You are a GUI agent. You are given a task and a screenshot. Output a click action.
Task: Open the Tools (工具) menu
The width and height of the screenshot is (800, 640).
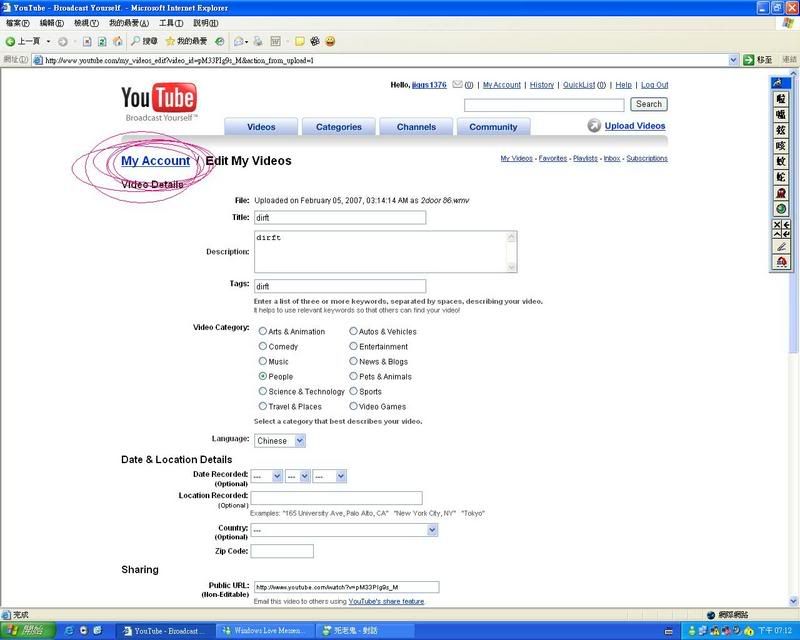[x=171, y=23]
